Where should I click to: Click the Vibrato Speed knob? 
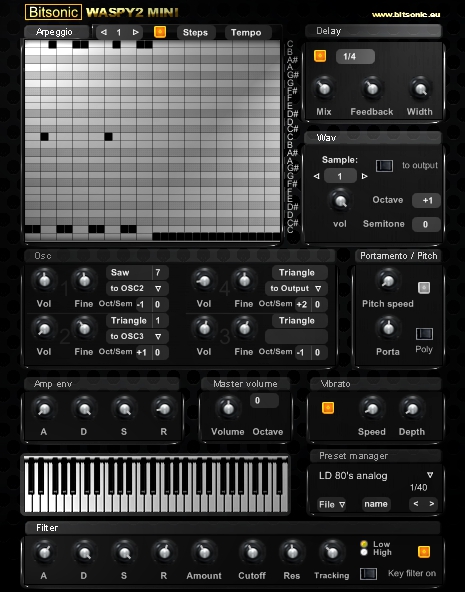point(372,408)
